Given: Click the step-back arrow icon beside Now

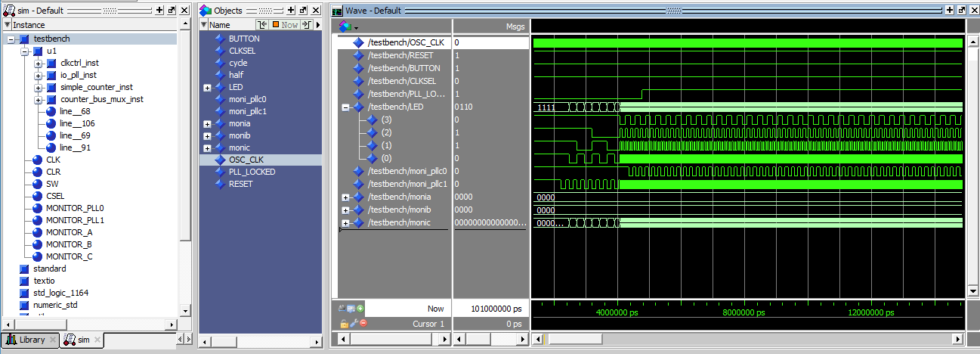Looking at the screenshot, I should [x=262, y=25].
